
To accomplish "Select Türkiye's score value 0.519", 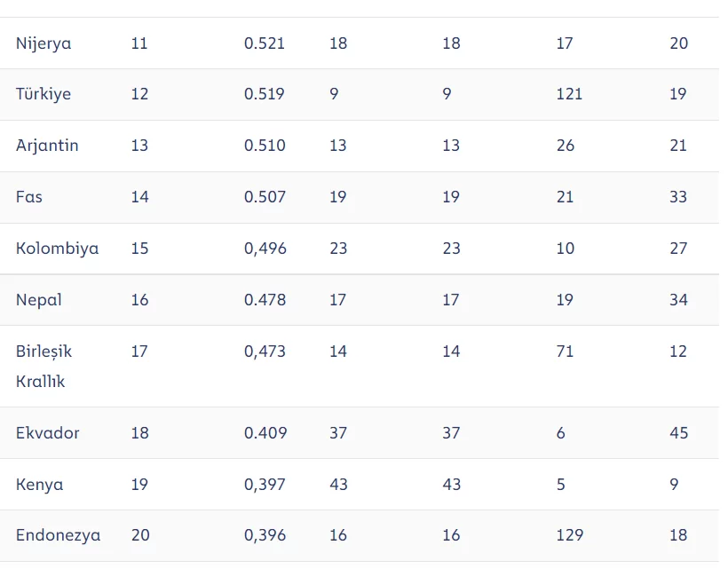I will click(265, 94).
